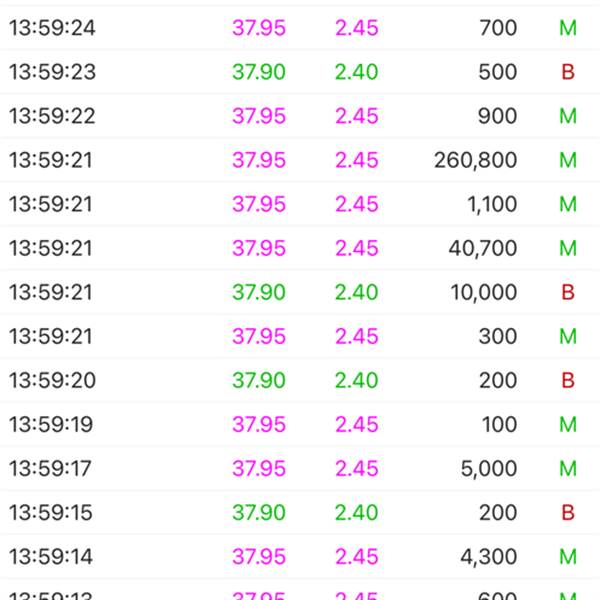Click the 37.90 price at 13:59:20
Image resolution: width=600 pixels, height=600 pixels.
(259, 380)
